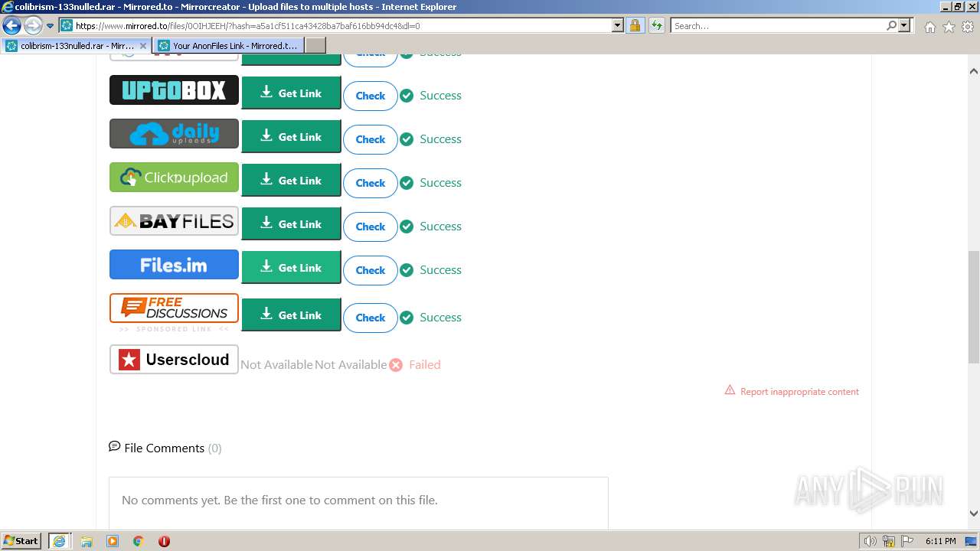
Task: Open the recent pages dropdown next to Forward
Action: click(51, 26)
